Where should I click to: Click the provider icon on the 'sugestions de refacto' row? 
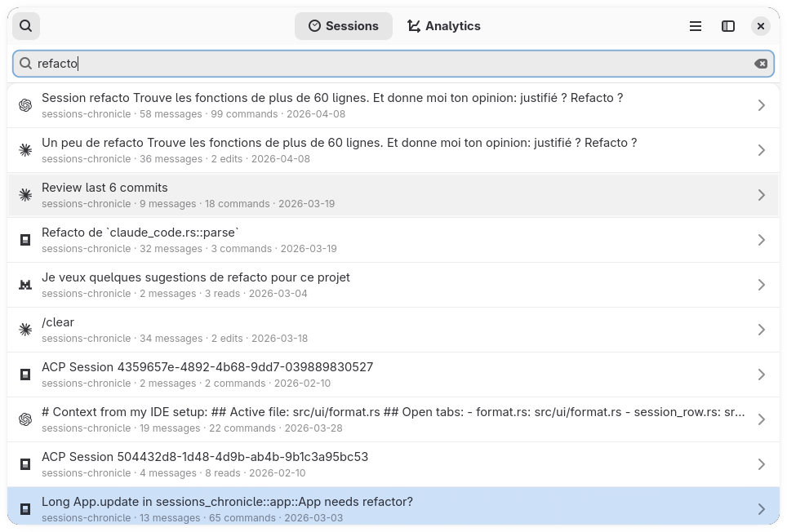25,284
